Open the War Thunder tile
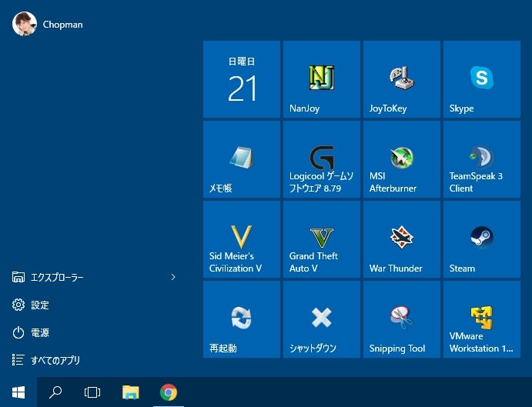This screenshot has width=532, height=407. tap(401, 239)
